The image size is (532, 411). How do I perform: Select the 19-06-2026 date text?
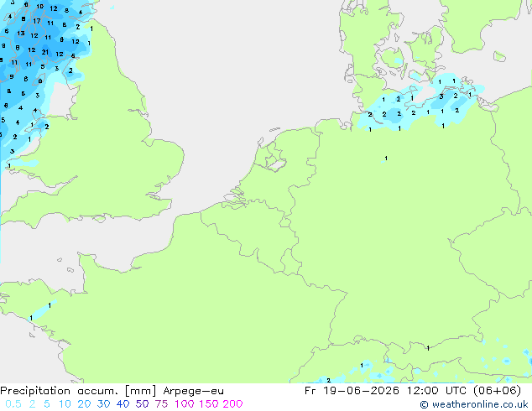(x=361, y=391)
